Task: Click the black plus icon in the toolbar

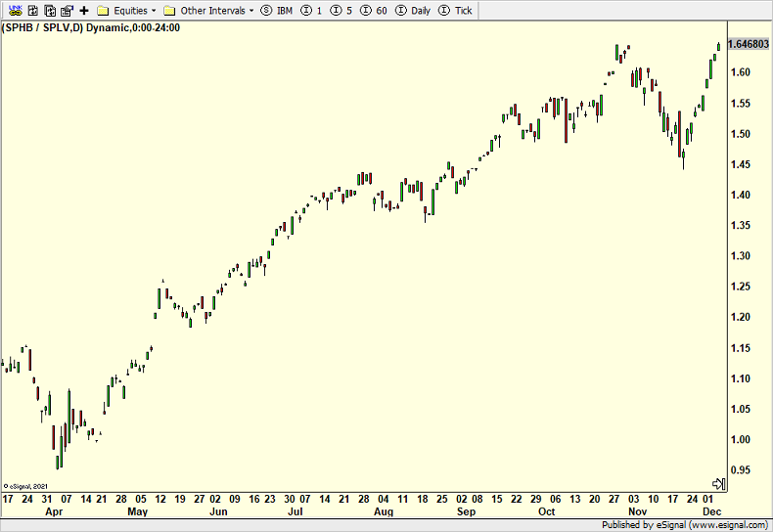Action: point(84,10)
